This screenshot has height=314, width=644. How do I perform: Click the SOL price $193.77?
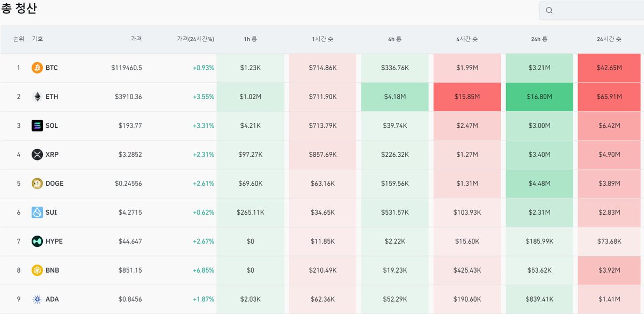click(130, 126)
